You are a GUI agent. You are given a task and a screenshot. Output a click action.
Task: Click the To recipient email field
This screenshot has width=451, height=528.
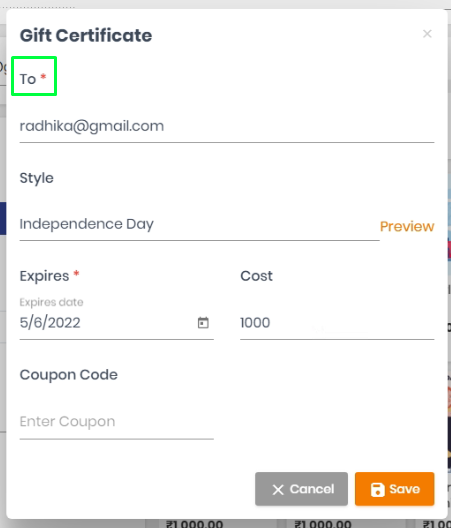[x=227, y=126]
